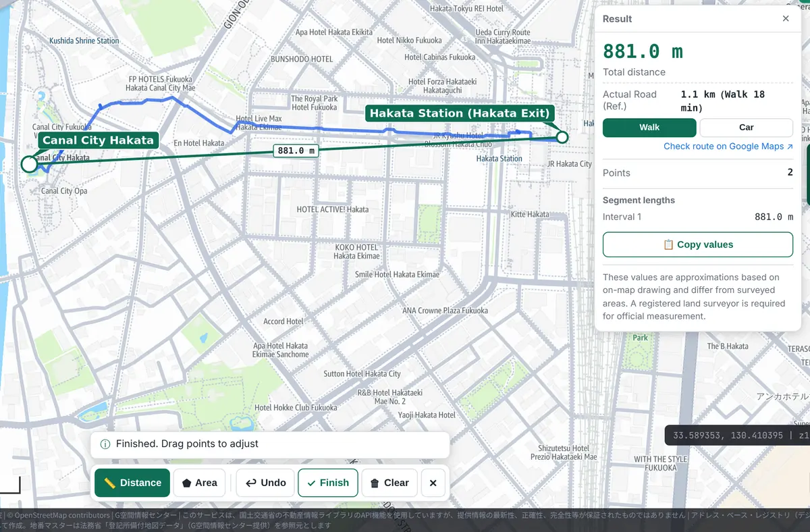Click the Interval 1 segment row

click(698, 217)
